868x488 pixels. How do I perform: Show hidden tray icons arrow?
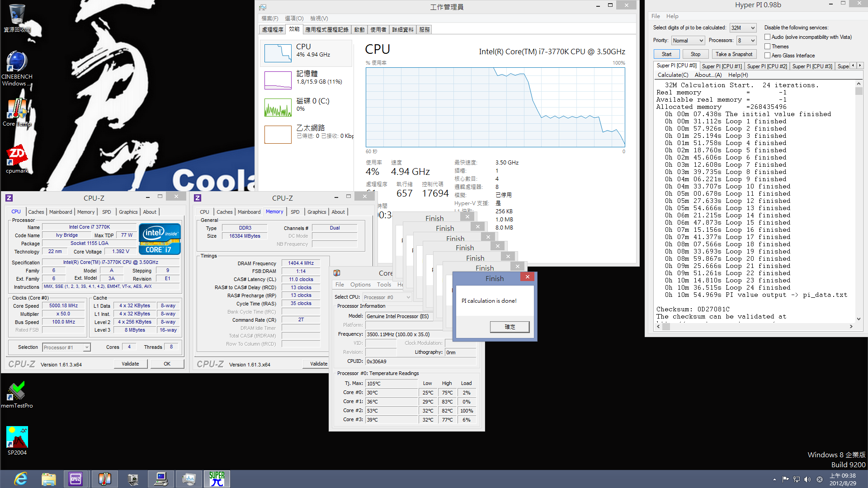pos(774,479)
